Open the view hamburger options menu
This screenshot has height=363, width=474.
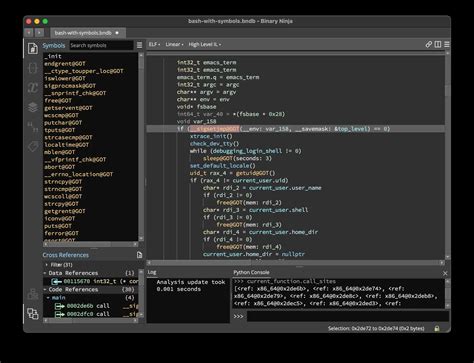tap(447, 44)
